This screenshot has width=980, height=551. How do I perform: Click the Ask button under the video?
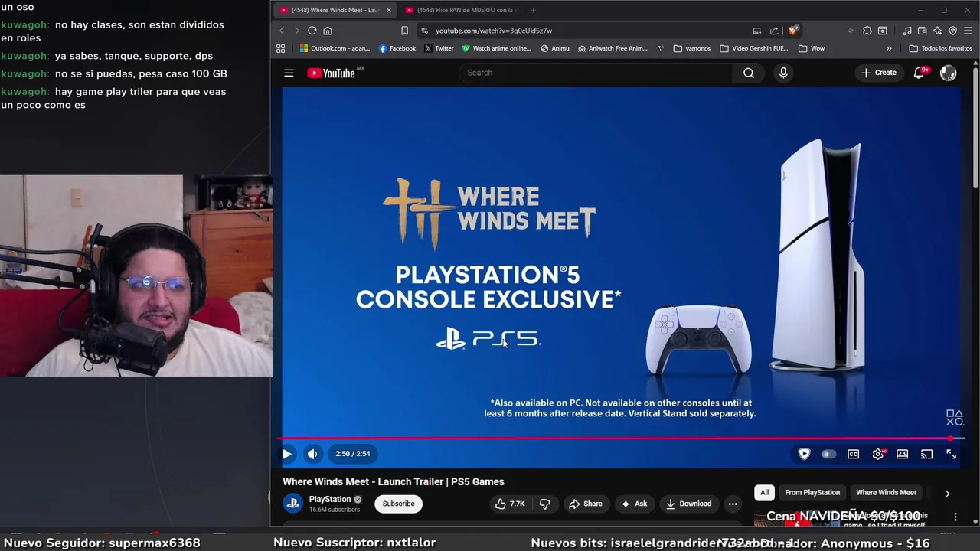(x=634, y=504)
